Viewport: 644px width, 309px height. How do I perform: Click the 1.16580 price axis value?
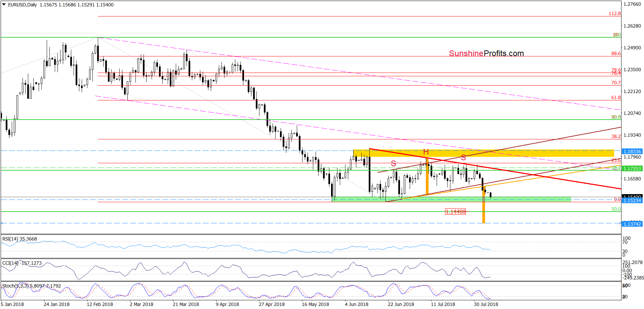tap(632, 179)
